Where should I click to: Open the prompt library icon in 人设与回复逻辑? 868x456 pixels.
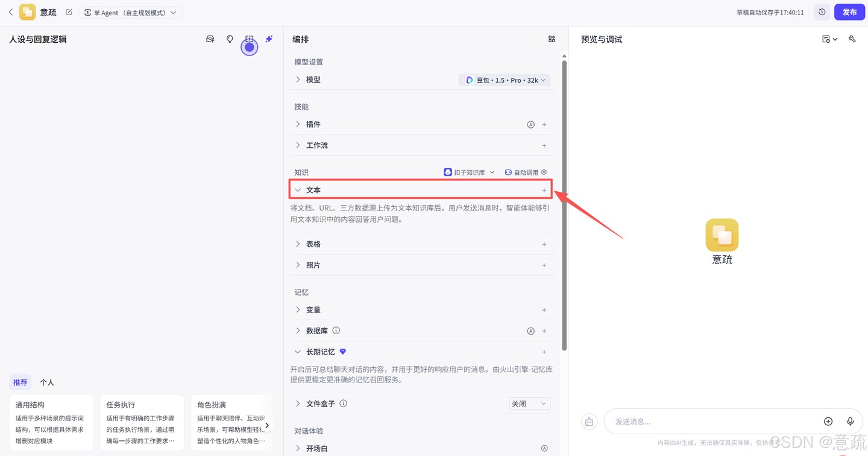tap(210, 39)
